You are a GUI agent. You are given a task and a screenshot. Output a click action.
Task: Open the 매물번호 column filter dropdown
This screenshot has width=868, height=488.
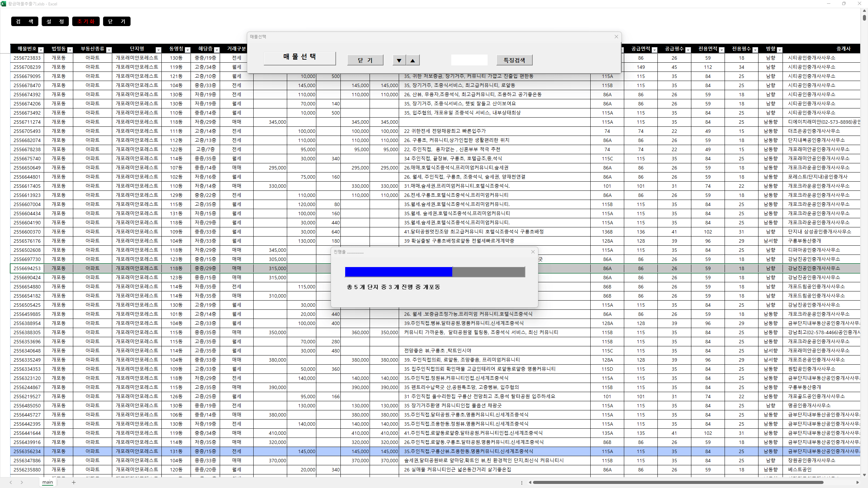[41, 50]
